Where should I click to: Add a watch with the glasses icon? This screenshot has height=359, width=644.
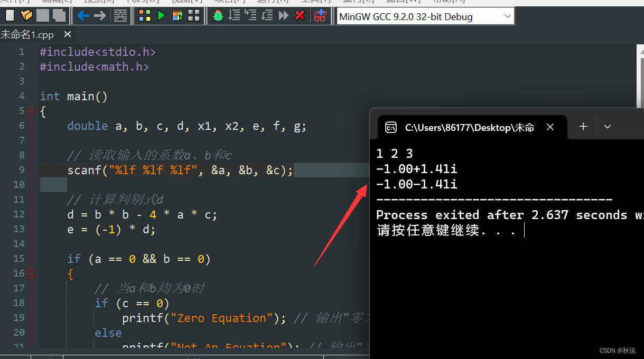click(320, 16)
